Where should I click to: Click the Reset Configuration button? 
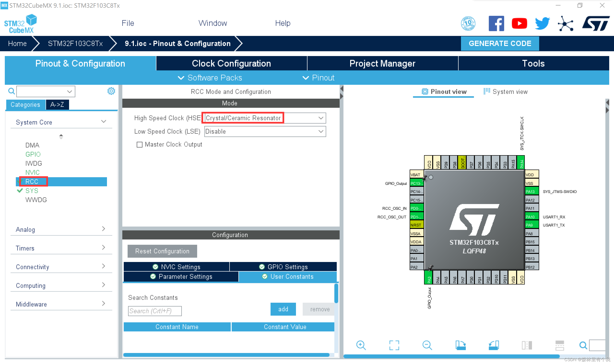tap(162, 251)
